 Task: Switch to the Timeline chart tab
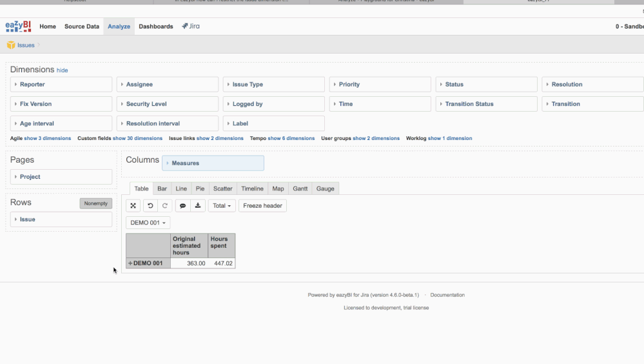pyautogui.click(x=252, y=188)
